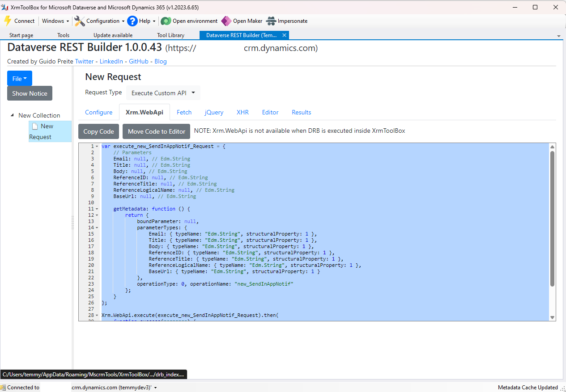Image resolution: width=566 pixels, height=392 pixels.
Task: Click the Dataverse REST Builder 1.0.0.43 title
Action: 85,47
